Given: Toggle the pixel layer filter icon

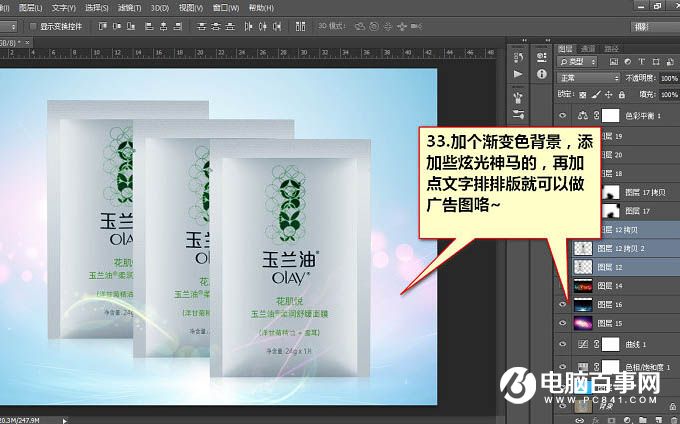Looking at the screenshot, I should (614, 62).
